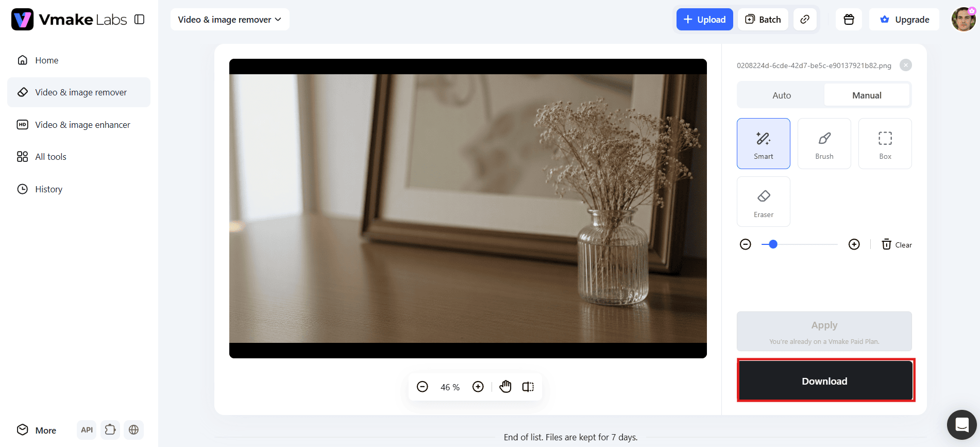Select the Box selection tool
The image size is (980, 447).
(x=885, y=143)
